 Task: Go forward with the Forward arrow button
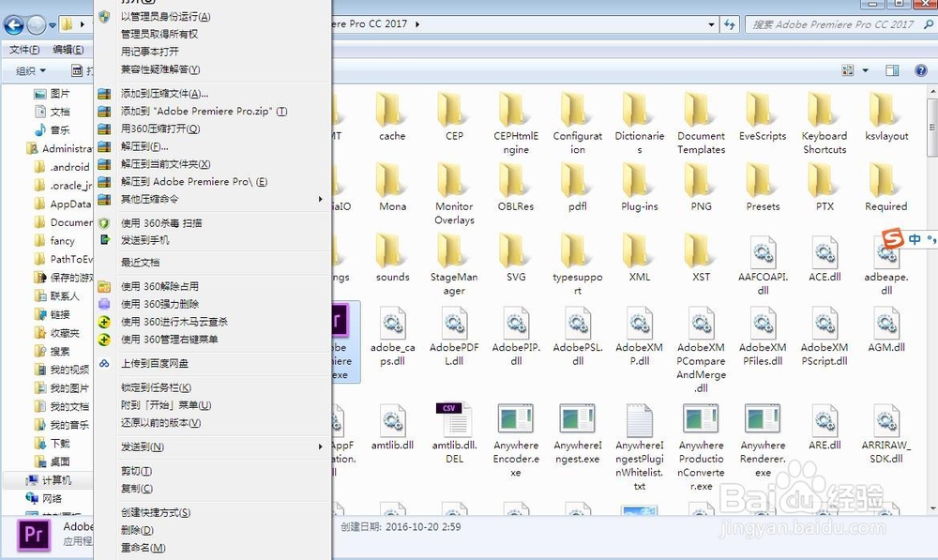[36, 24]
